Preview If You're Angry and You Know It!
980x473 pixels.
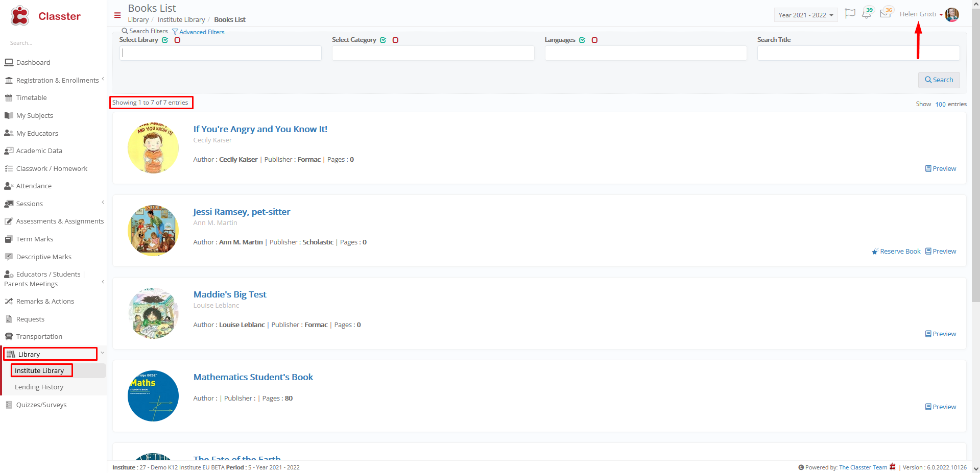[x=941, y=168]
